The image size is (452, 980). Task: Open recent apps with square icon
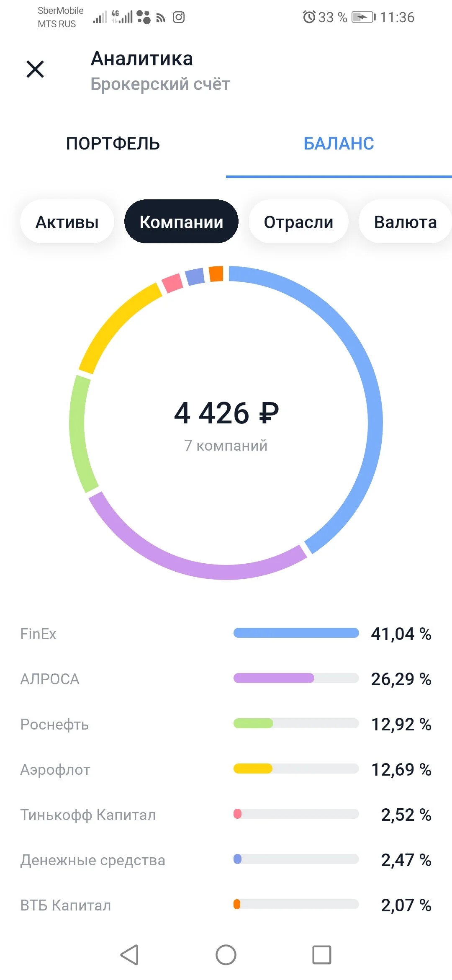(322, 955)
